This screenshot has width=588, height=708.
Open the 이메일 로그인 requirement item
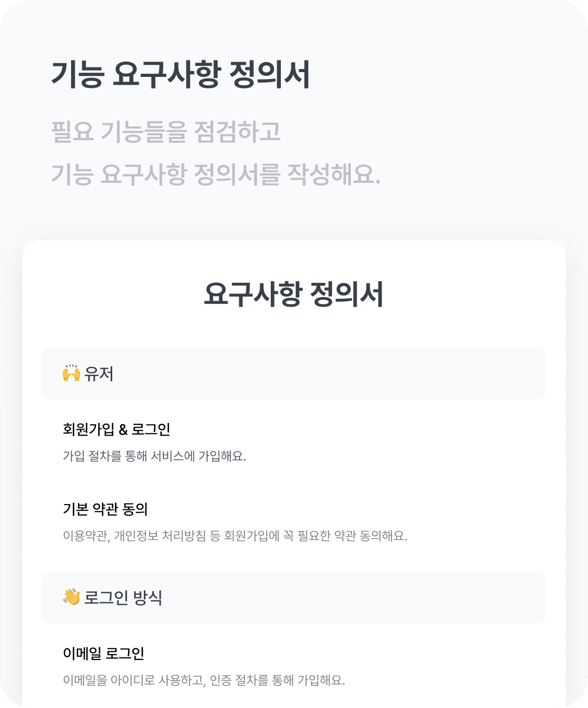tap(104, 654)
